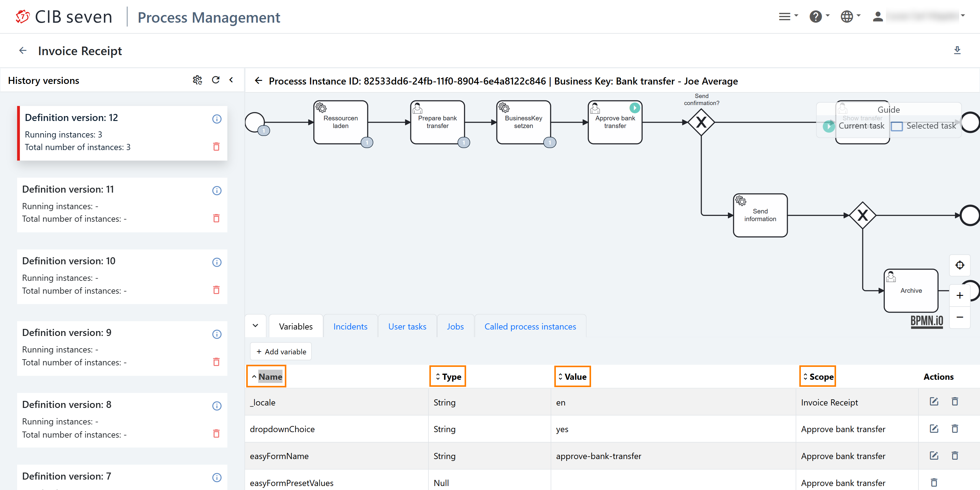Delete Definition version 10

point(216,290)
